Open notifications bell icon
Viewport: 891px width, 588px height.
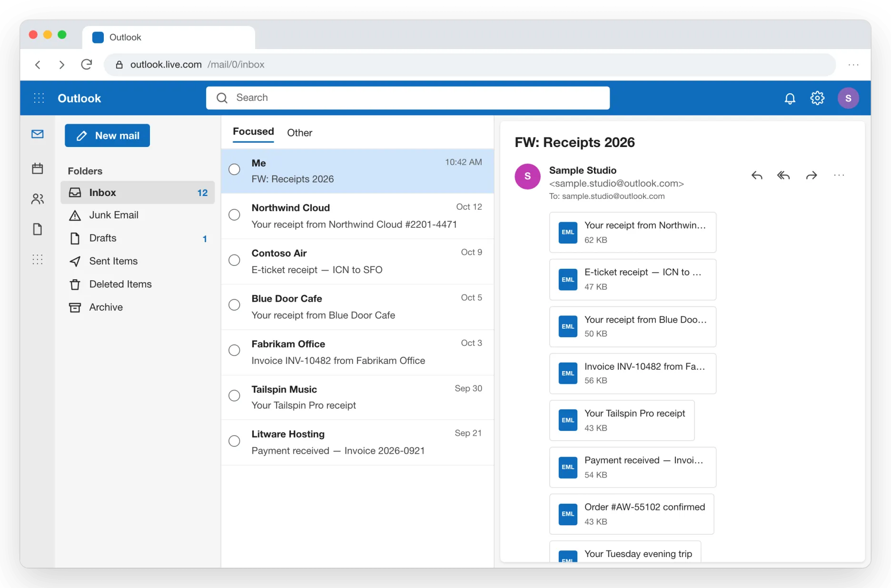(790, 98)
